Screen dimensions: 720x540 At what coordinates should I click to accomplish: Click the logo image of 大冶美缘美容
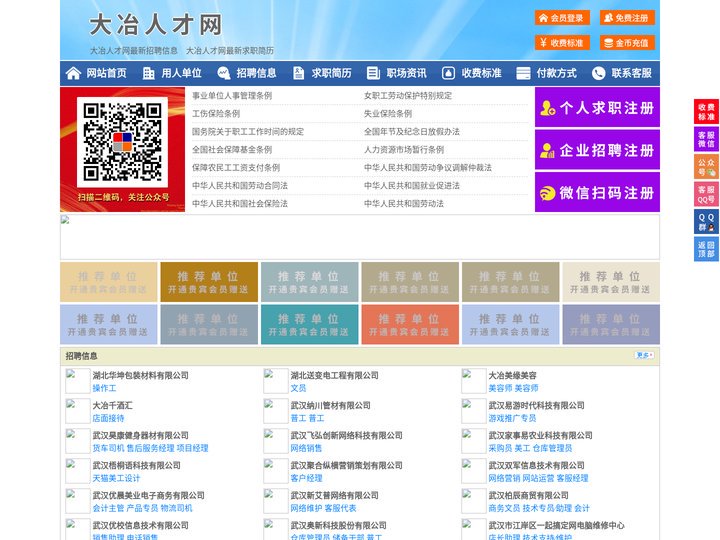[473, 381]
